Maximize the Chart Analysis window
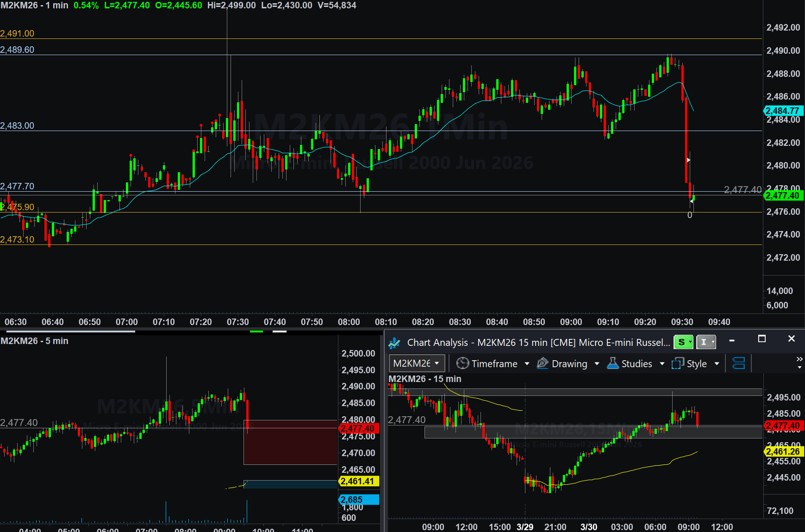The width and height of the screenshot is (805, 532). coord(761,339)
